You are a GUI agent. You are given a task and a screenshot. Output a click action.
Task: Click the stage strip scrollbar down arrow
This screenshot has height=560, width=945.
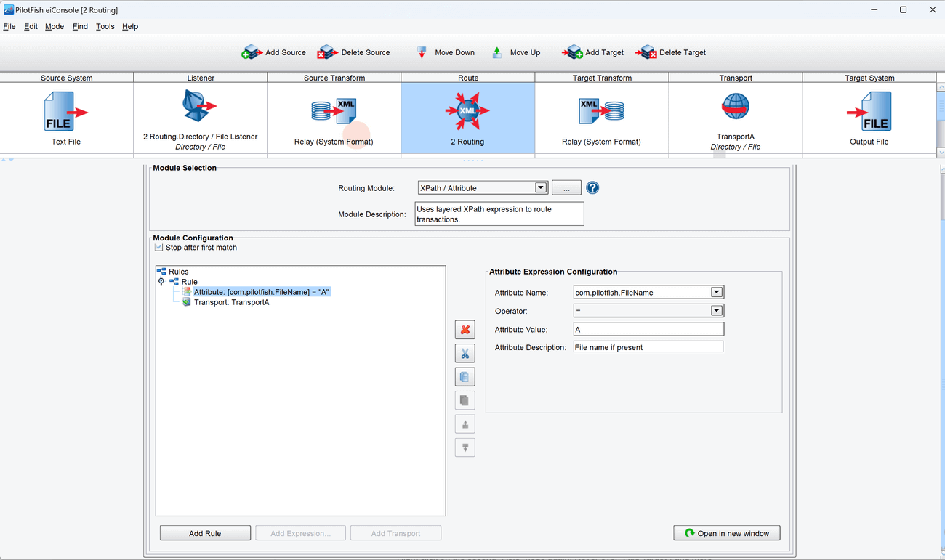click(x=941, y=153)
